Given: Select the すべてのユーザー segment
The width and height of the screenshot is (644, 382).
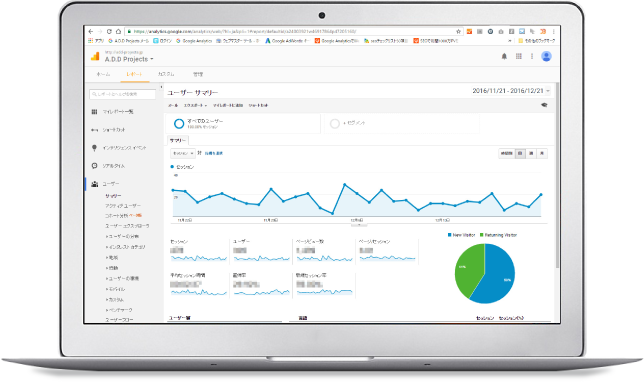Looking at the screenshot, I should [243, 123].
